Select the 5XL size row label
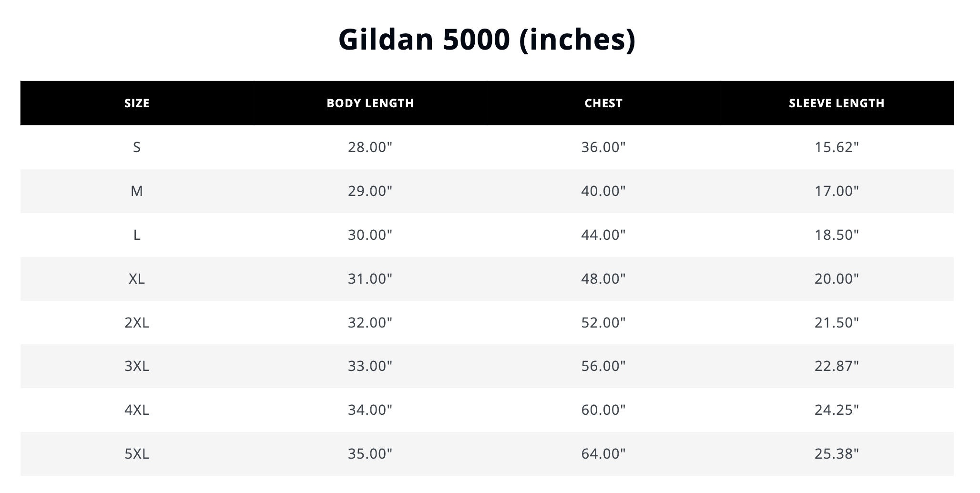This screenshot has height=493, width=980. (x=137, y=454)
